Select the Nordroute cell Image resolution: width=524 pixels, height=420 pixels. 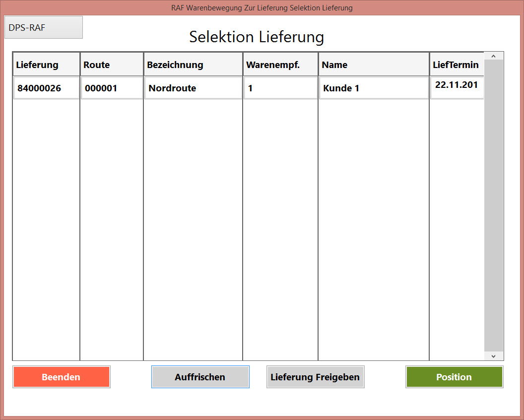pyautogui.click(x=193, y=88)
